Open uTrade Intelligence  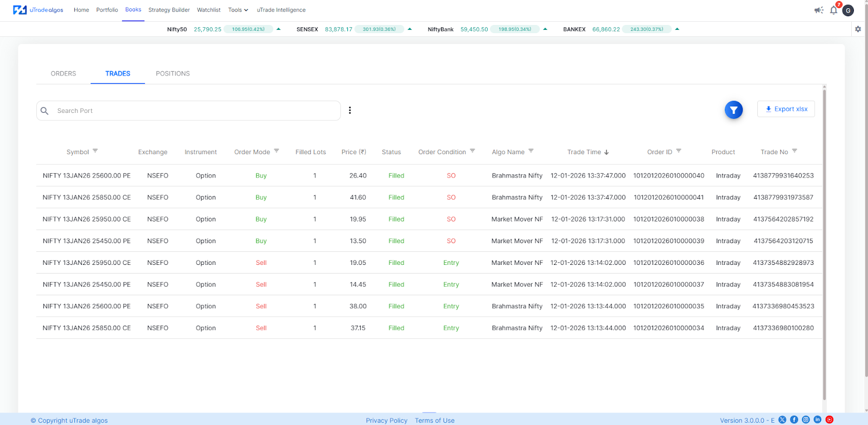click(281, 10)
